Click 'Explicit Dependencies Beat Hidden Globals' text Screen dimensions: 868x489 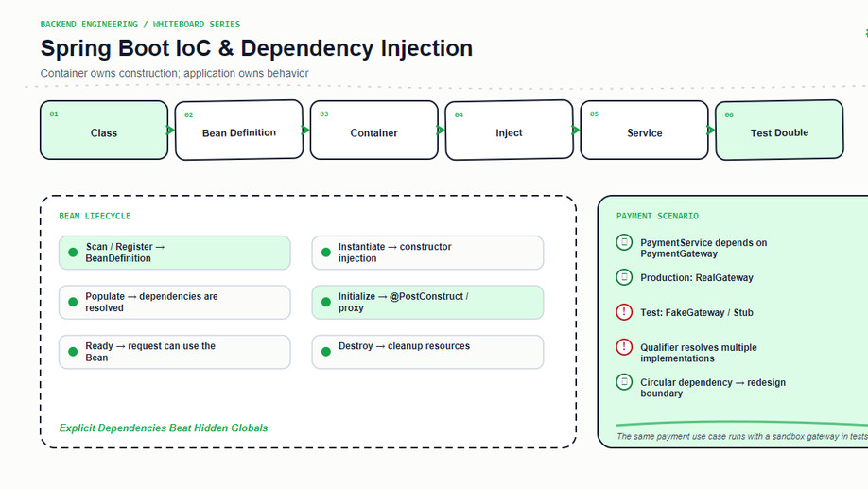pos(164,428)
